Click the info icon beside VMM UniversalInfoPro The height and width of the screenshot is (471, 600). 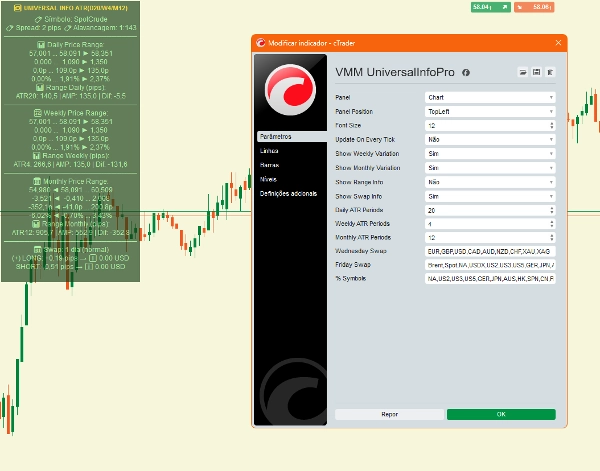click(466, 72)
